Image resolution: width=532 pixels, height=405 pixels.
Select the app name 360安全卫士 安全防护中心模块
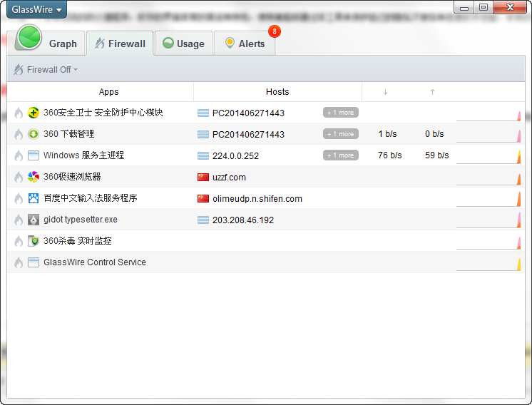click(x=103, y=113)
